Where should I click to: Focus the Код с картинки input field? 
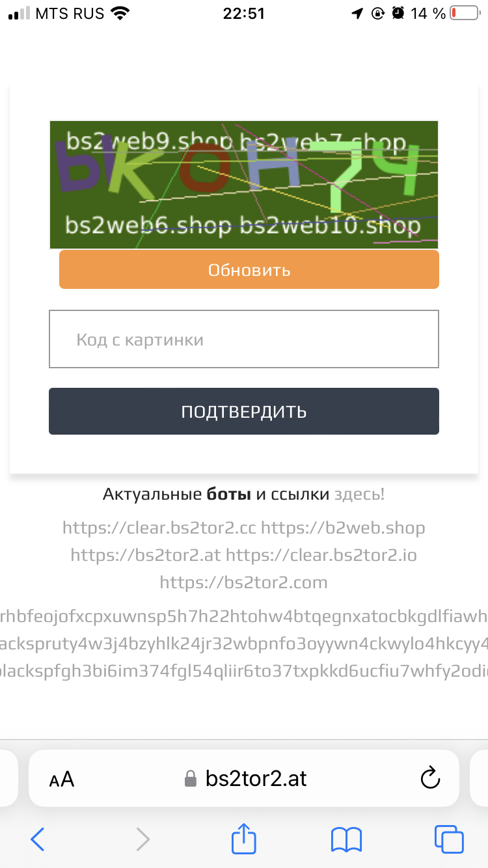pos(244,339)
